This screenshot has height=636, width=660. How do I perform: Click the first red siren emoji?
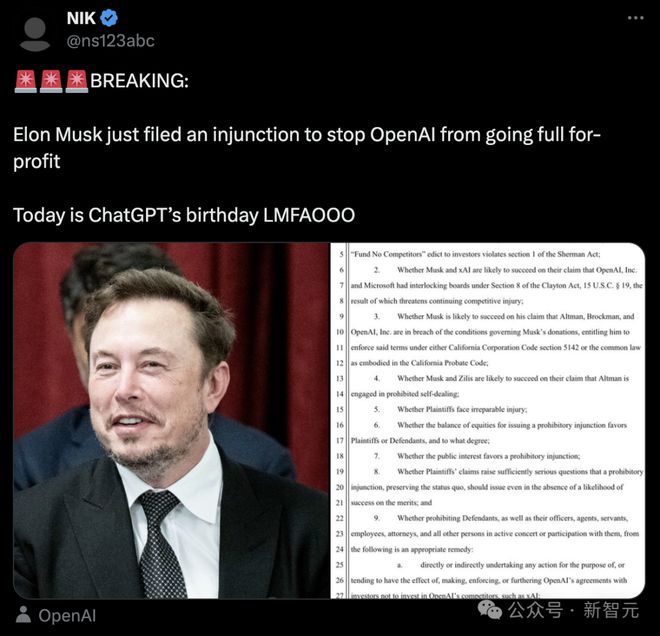click(x=26, y=82)
